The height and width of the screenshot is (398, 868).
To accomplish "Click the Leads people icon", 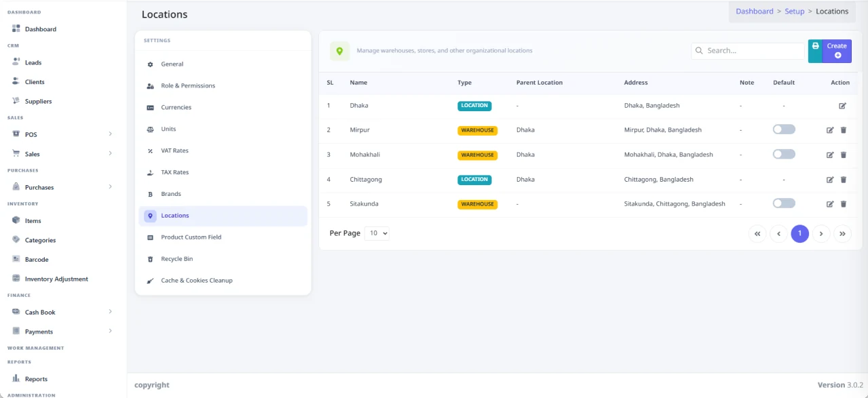I will [16, 62].
